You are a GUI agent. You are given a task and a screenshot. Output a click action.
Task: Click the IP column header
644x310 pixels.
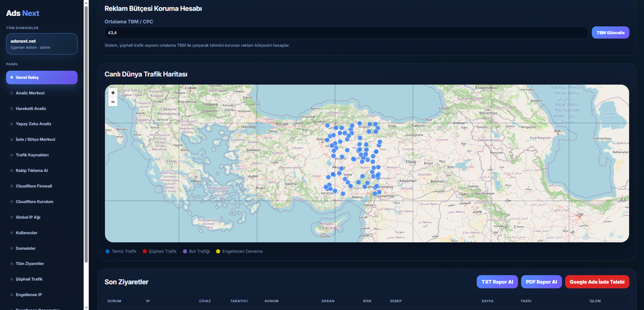(x=148, y=301)
